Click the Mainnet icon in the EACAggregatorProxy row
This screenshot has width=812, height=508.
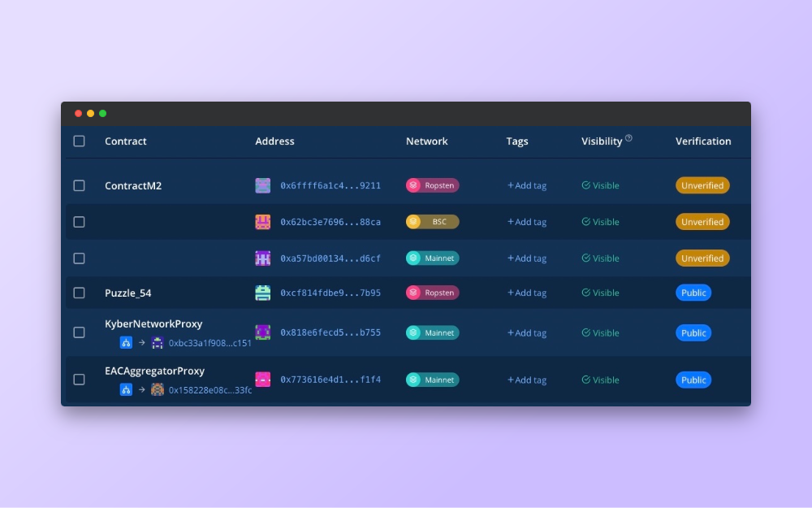click(x=413, y=380)
